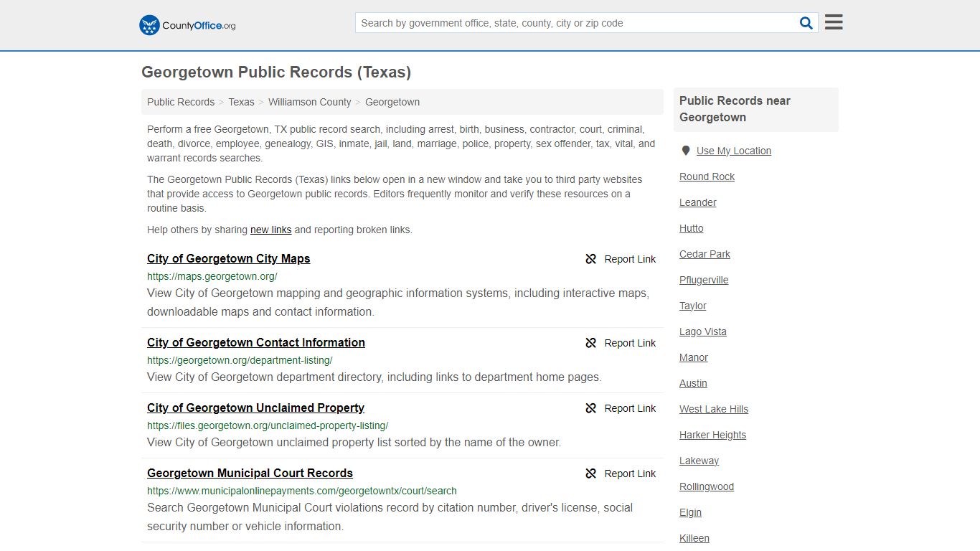Open the Williamson County breadcrumb

pyautogui.click(x=310, y=102)
